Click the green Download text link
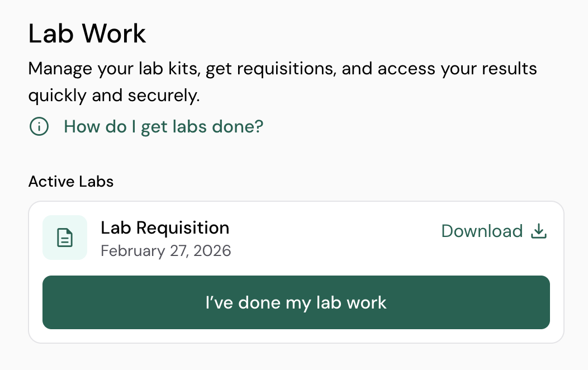The width and height of the screenshot is (588, 370). [482, 231]
